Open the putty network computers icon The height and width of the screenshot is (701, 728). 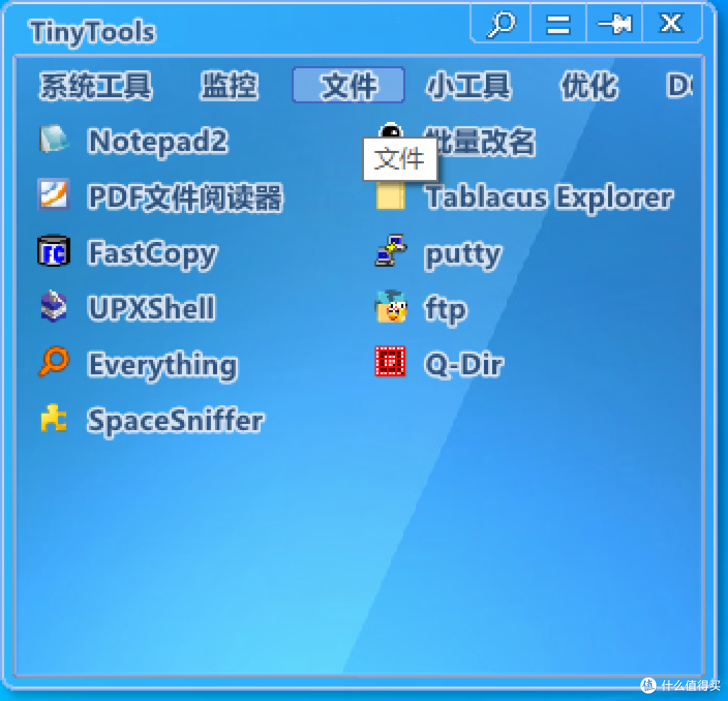(391, 251)
